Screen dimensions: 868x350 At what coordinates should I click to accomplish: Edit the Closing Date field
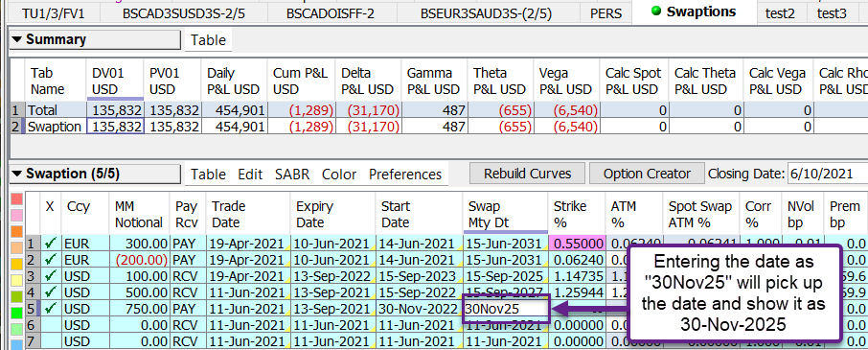[827, 174]
